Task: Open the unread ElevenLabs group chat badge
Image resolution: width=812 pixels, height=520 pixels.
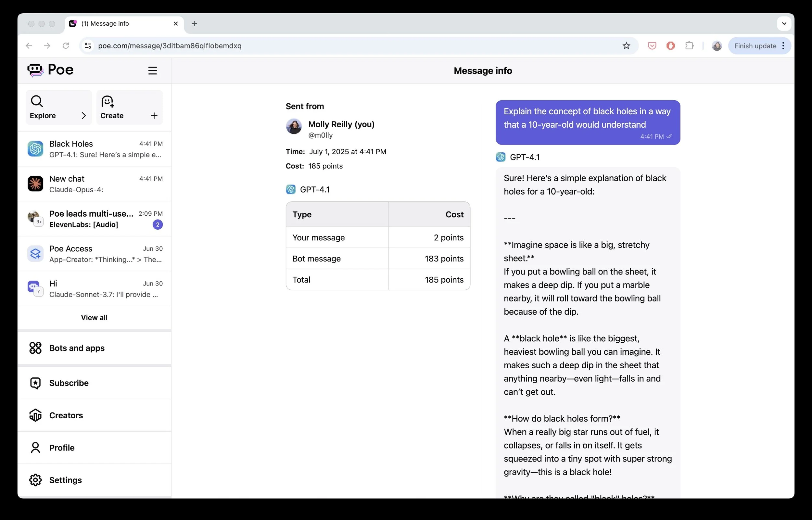Action: click(x=157, y=224)
